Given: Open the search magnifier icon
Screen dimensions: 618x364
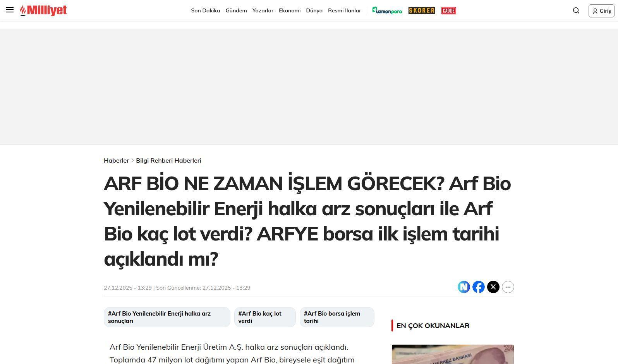Looking at the screenshot, I should 576,10.
